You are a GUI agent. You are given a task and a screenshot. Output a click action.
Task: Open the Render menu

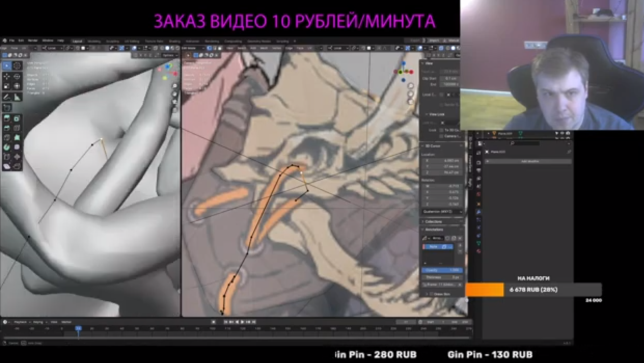[x=33, y=41]
